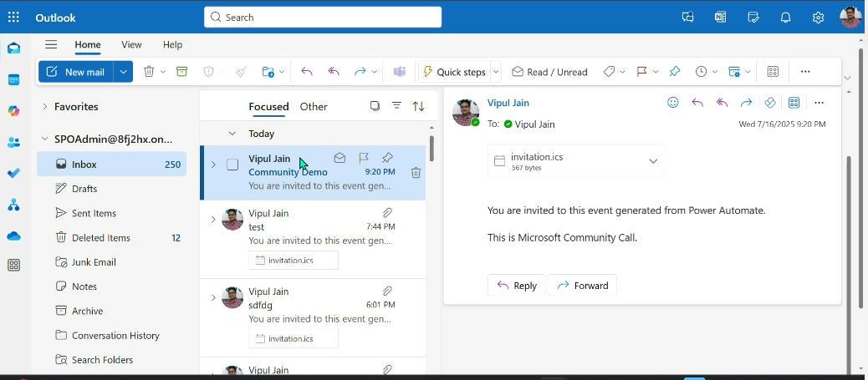Open the Help ribbon tab
This screenshot has height=380, width=868.
pyautogui.click(x=173, y=45)
